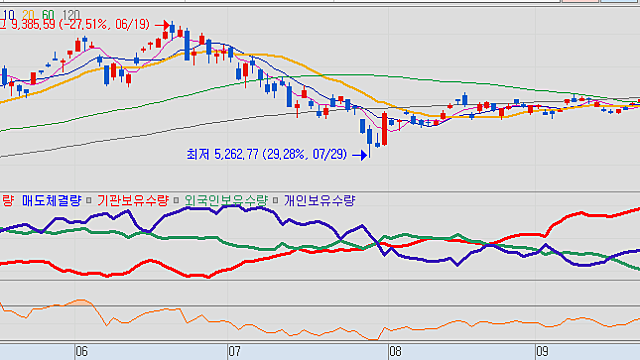Select the 개인보유수량 legend label

click(x=320, y=201)
